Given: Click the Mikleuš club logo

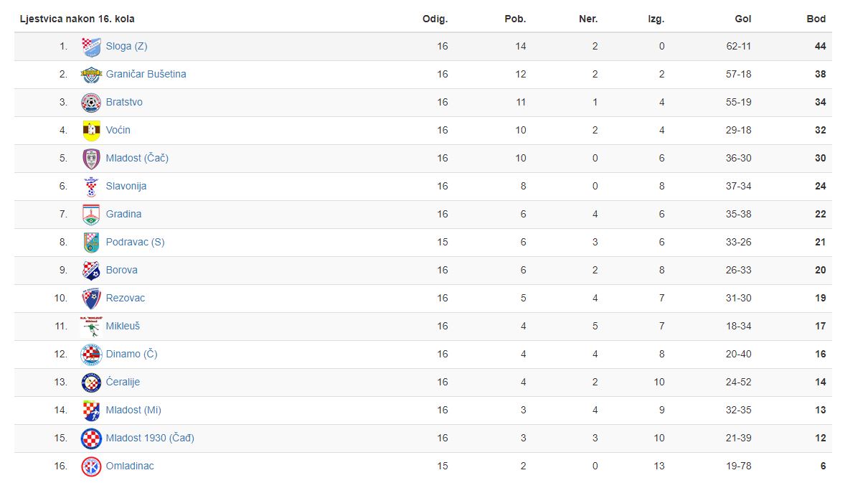Looking at the screenshot, I should click(x=91, y=326).
